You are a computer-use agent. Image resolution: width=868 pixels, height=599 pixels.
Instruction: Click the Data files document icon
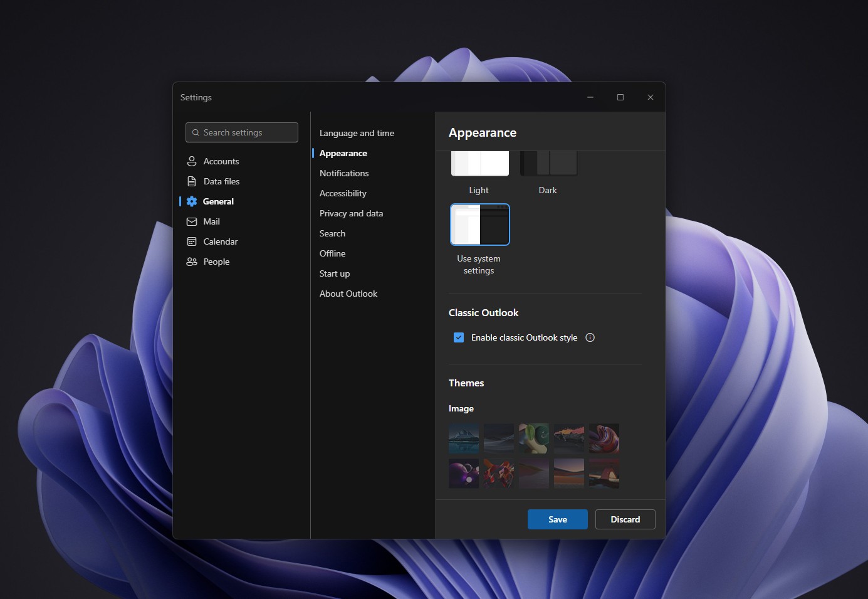tap(192, 181)
